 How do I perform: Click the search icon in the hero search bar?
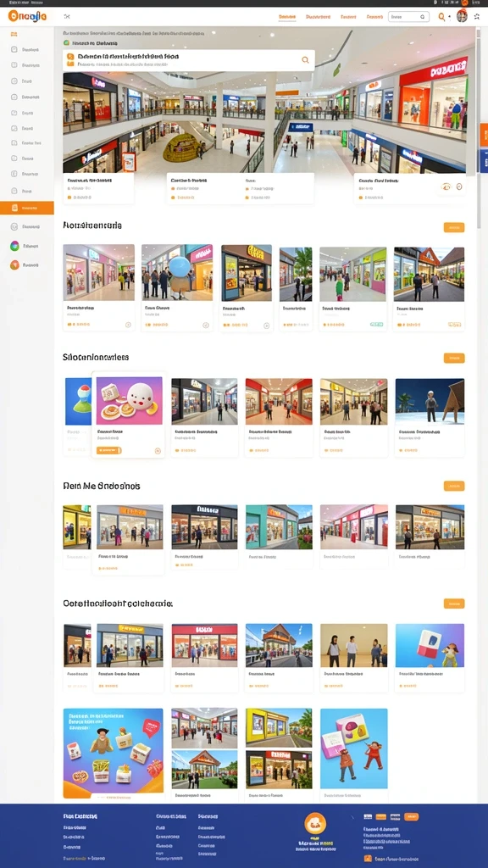tap(305, 60)
